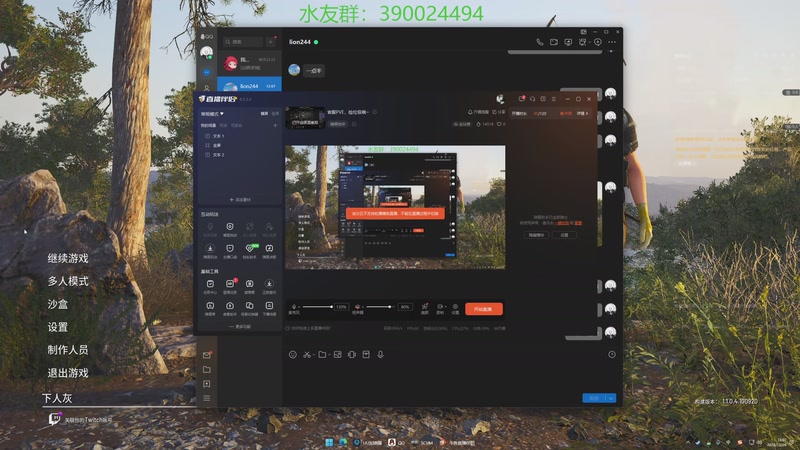Click the tool icon with green NEW badge

[249, 250]
